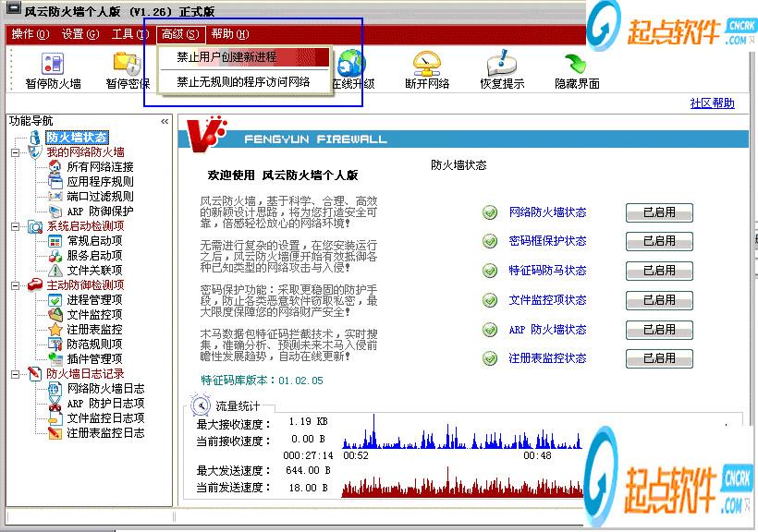The image size is (758, 532).
Task: Click the 进程管理项 checkmark icon
Action: tap(55, 300)
